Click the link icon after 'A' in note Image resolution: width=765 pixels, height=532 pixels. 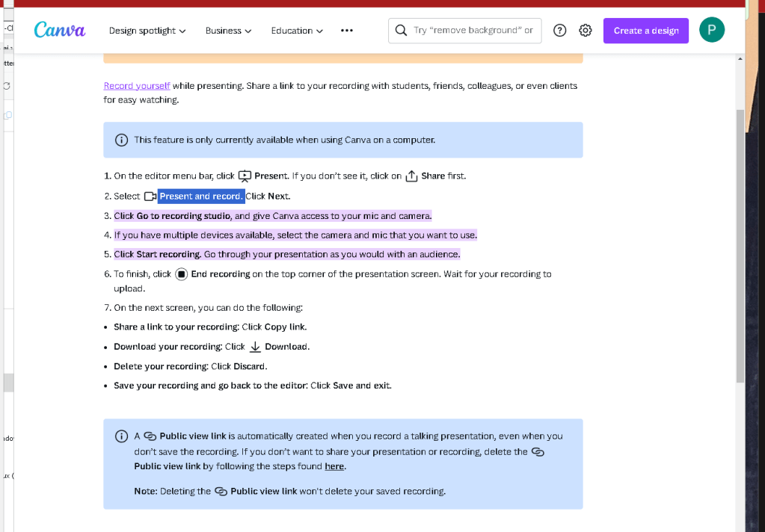[150, 436]
